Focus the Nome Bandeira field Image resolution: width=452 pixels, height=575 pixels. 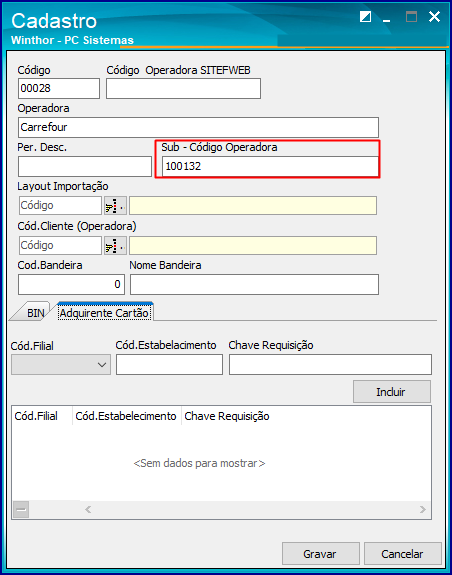click(254, 285)
